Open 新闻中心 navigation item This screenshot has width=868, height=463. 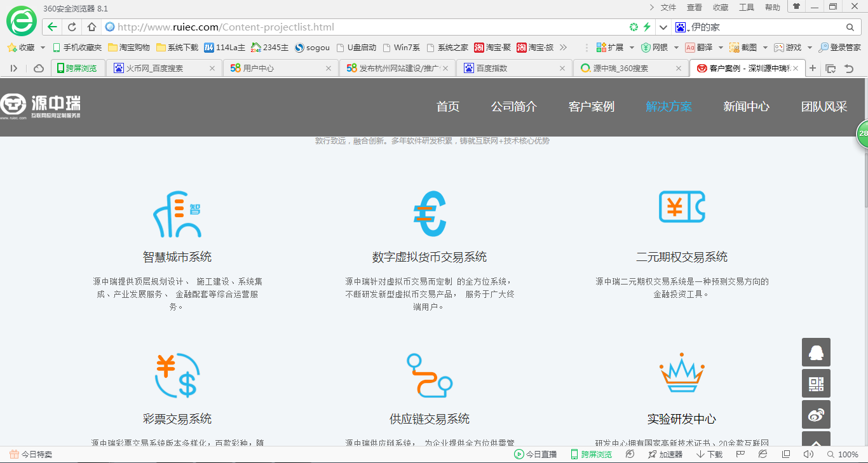click(747, 107)
